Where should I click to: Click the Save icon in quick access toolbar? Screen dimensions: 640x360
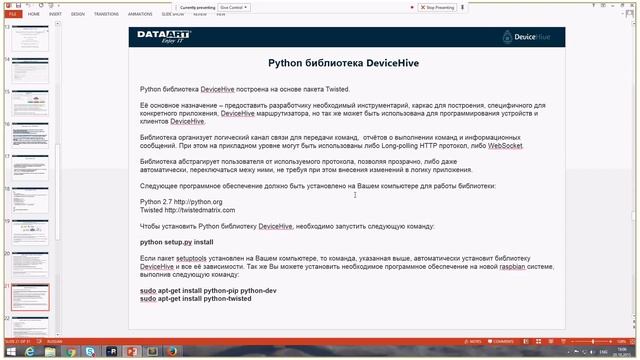[18, 5]
